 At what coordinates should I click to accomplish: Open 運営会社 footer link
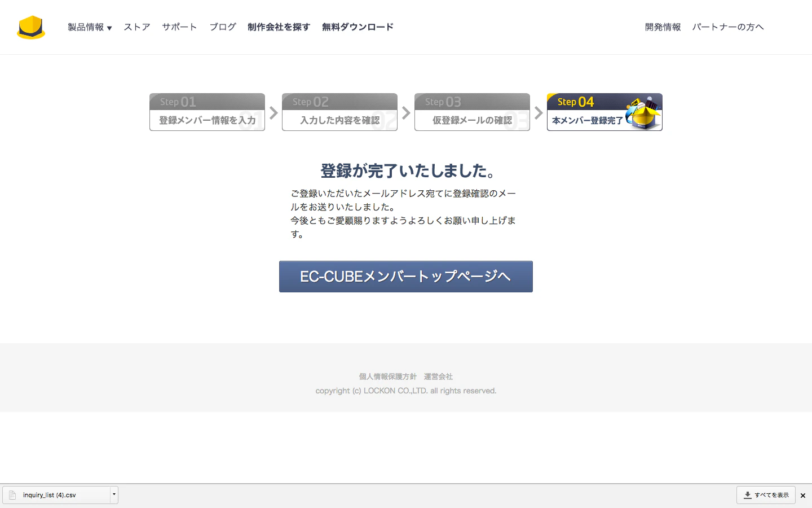(x=438, y=376)
